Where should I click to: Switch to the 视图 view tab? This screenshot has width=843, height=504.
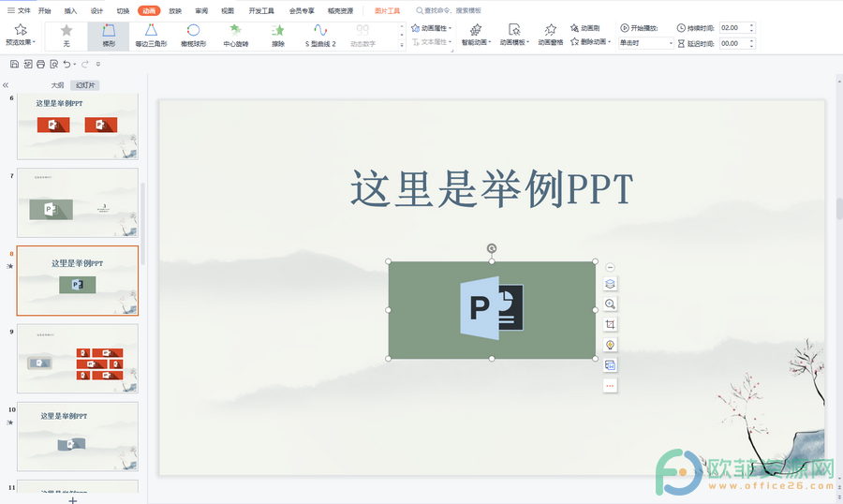[228, 10]
